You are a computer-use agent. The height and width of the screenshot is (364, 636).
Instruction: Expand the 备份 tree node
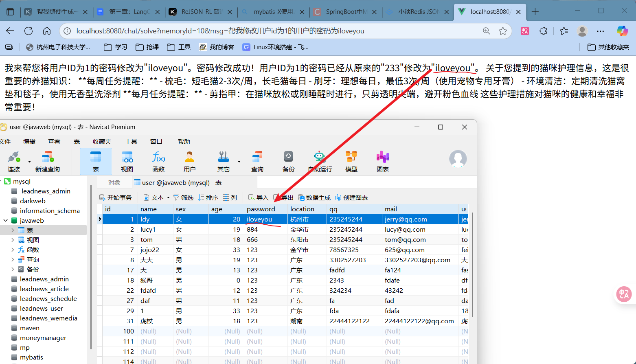[x=13, y=269]
